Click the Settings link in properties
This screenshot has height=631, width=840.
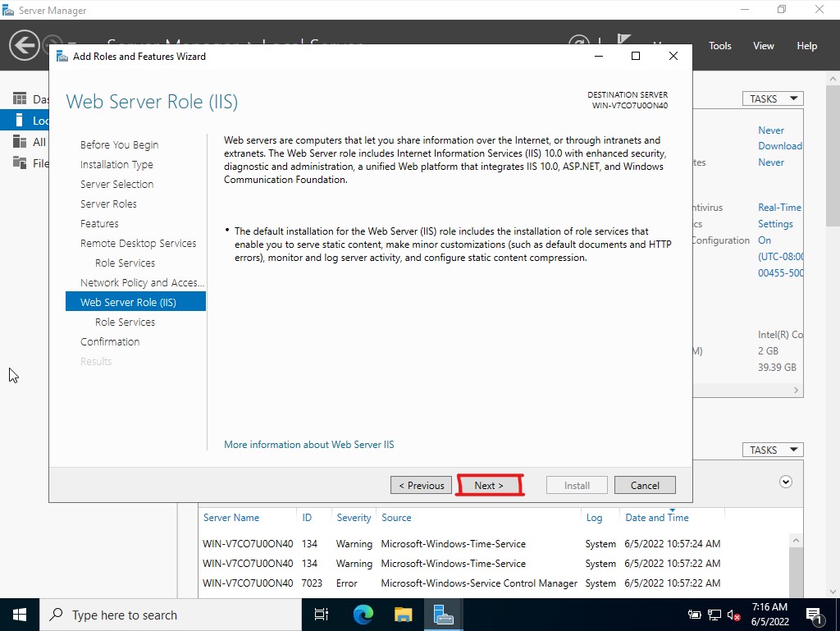(775, 224)
